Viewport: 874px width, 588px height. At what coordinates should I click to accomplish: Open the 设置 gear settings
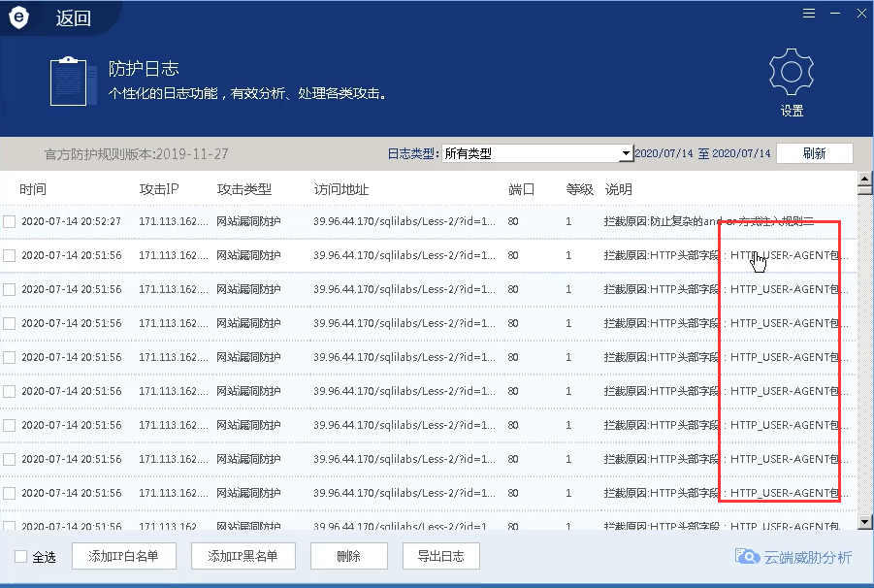click(792, 82)
